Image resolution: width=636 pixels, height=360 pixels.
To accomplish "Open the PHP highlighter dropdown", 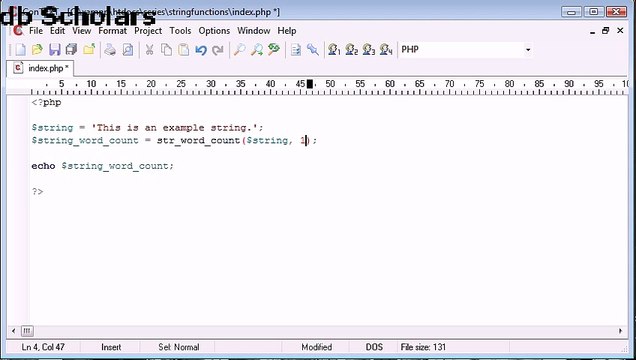I will [x=528, y=50].
